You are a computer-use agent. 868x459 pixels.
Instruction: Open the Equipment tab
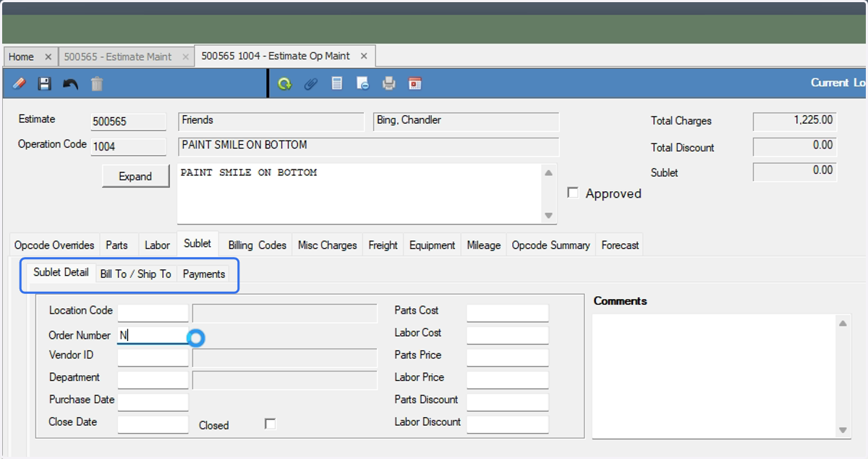click(432, 245)
